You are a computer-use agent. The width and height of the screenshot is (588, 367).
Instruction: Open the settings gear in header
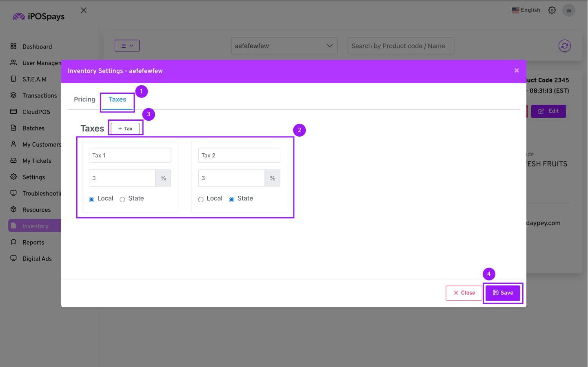pyautogui.click(x=552, y=10)
